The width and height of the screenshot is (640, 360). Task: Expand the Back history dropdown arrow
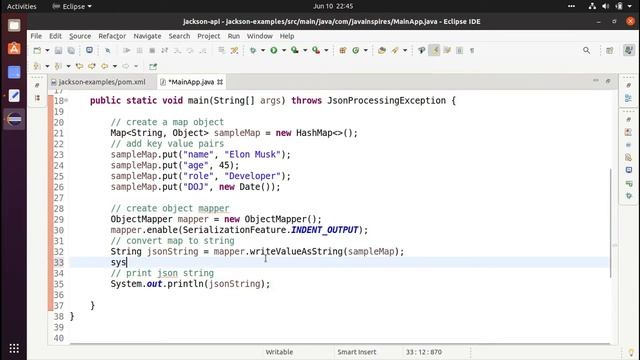tap(115, 66)
